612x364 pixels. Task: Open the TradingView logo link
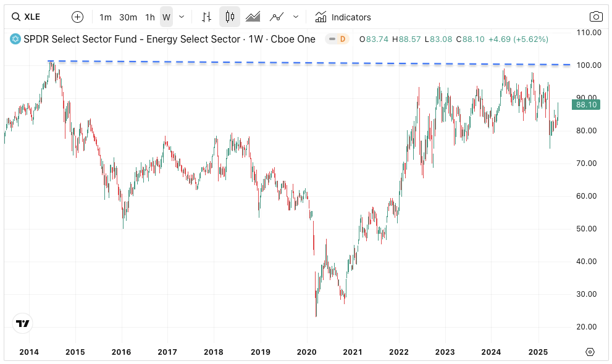[x=23, y=323]
